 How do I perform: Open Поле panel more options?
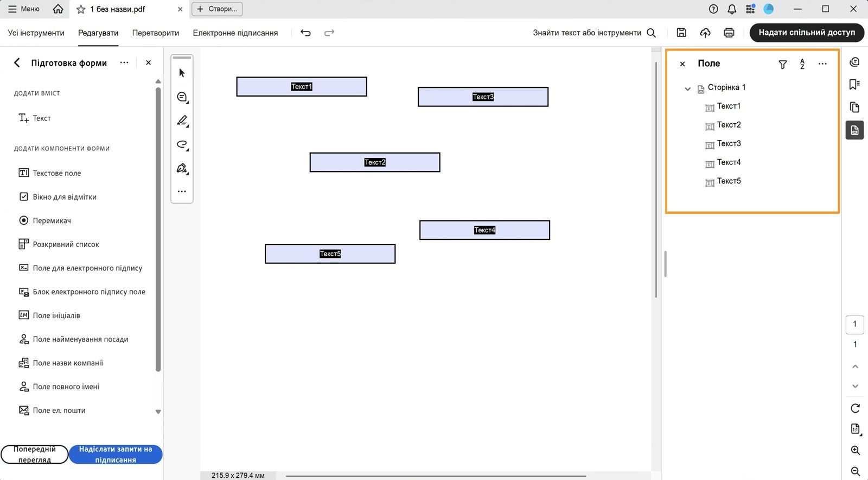click(x=822, y=64)
